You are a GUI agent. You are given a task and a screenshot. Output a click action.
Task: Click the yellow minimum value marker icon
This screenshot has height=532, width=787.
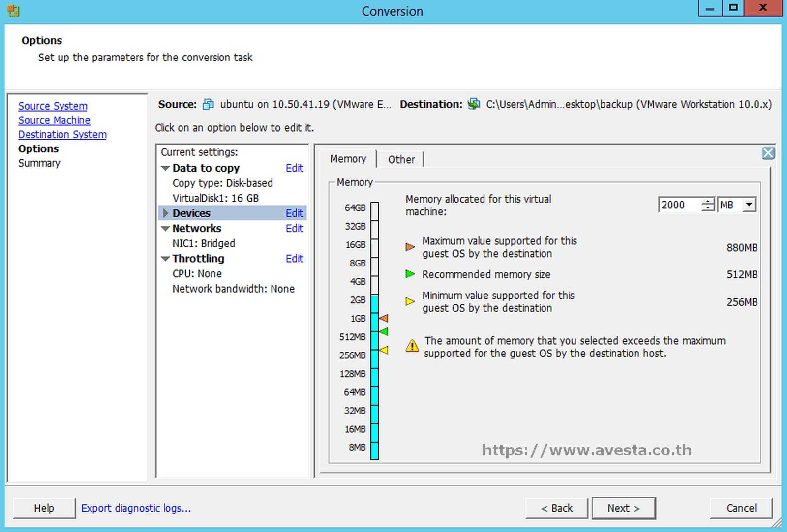(x=410, y=301)
